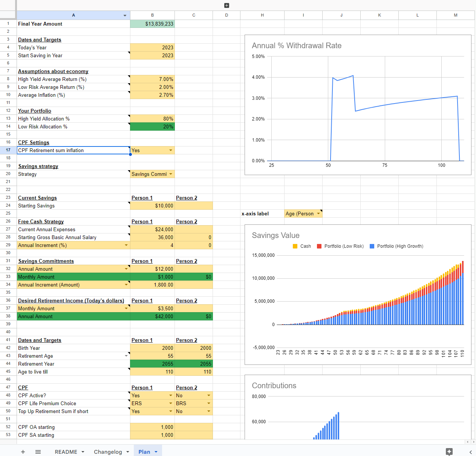Select row 17 header
This screenshot has width=476, height=456.
coord(8,150)
